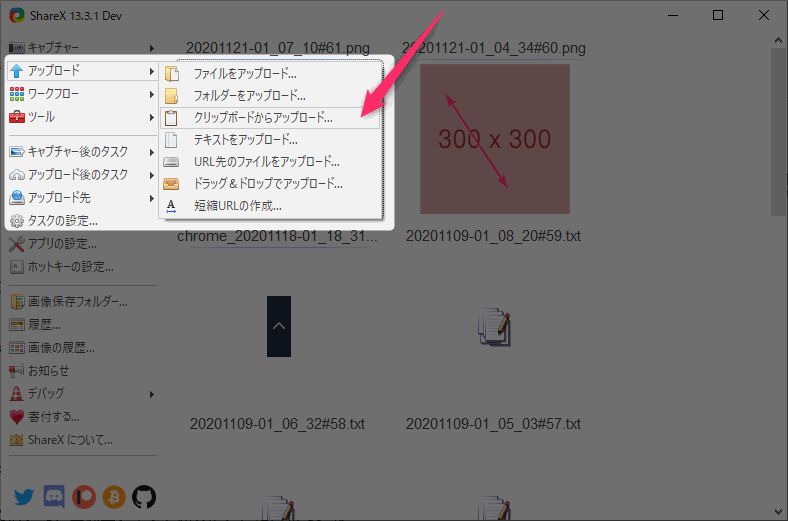Viewport: 788px width, 521px height.
Task: Click the text file thumbnail above 20201109-01_05_03#57.txt
Action: [x=495, y=327]
